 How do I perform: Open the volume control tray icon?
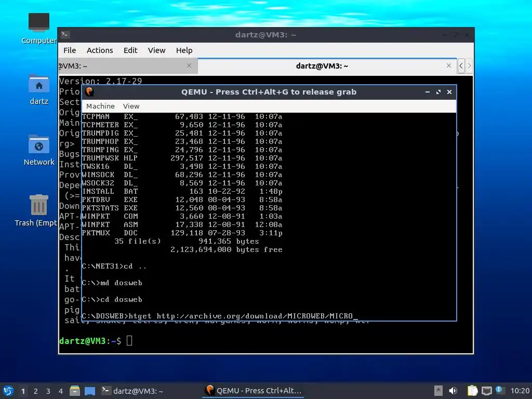tap(453, 391)
